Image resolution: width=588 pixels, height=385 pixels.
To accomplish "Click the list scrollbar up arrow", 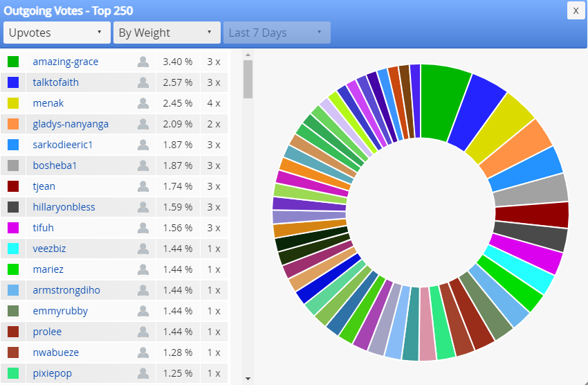I will click(248, 55).
